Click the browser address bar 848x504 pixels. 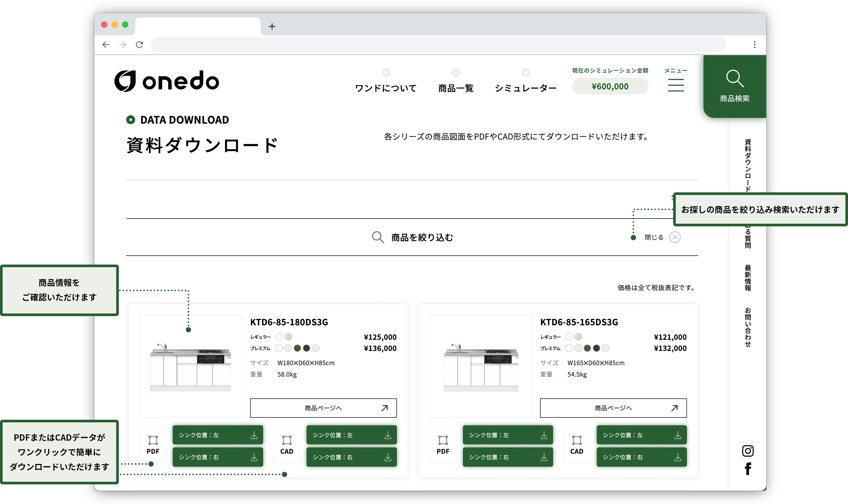click(x=438, y=44)
